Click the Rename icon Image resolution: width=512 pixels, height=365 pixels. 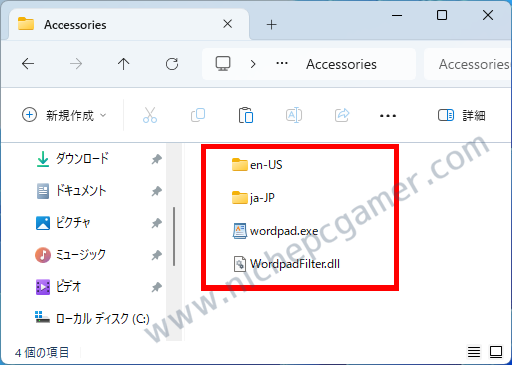[294, 115]
